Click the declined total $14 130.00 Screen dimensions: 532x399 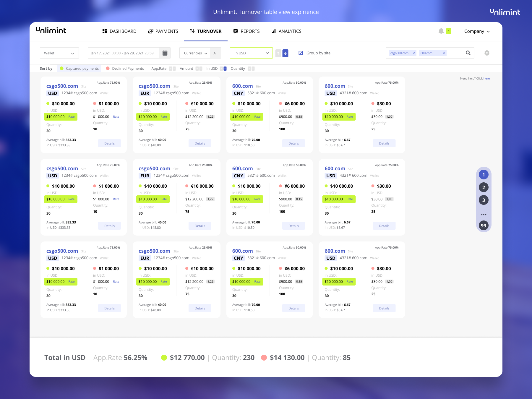287,358
